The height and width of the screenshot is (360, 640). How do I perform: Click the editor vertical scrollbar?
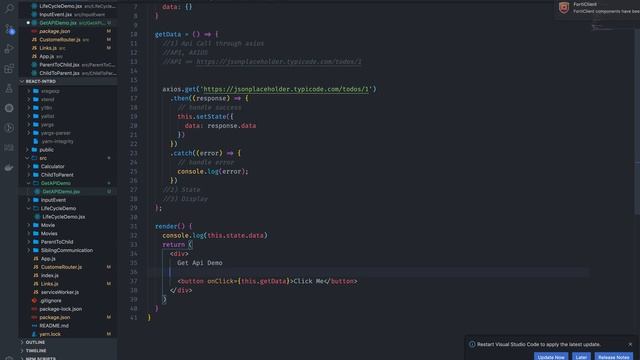[637, 122]
